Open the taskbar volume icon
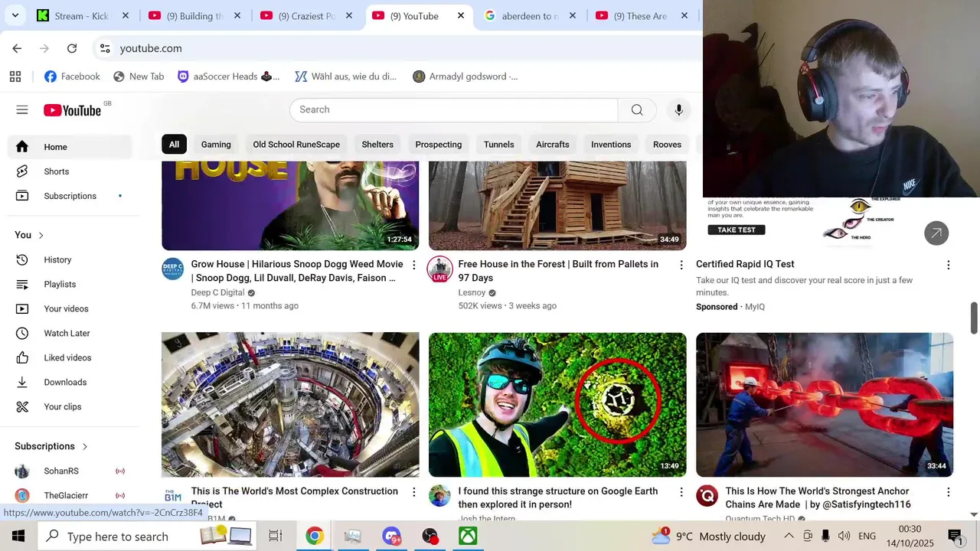 [x=844, y=536]
